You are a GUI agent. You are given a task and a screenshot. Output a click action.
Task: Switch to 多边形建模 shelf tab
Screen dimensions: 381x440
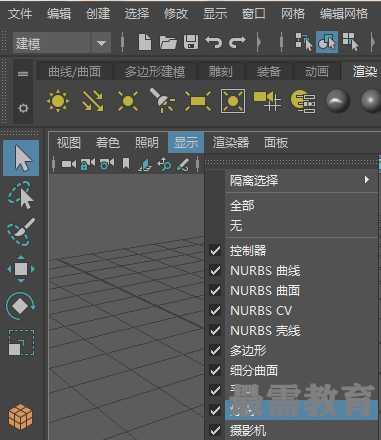[155, 71]
